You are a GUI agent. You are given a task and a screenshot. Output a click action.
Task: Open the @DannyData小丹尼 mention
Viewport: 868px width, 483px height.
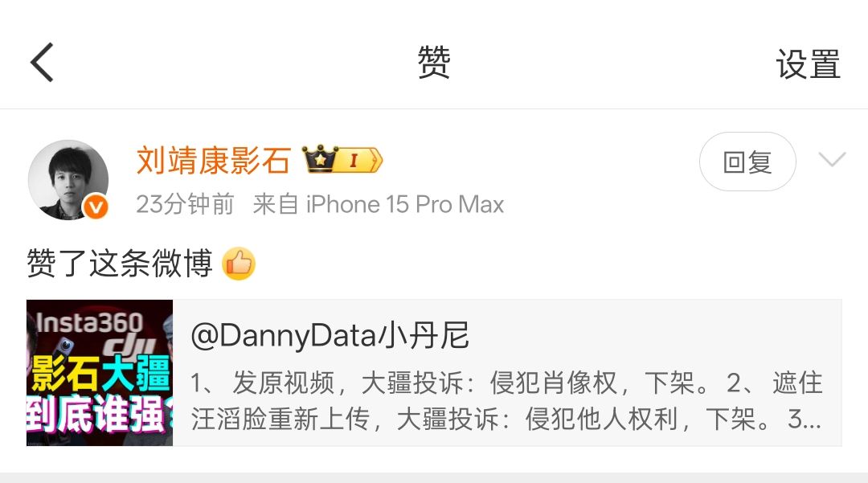[330, 335]
